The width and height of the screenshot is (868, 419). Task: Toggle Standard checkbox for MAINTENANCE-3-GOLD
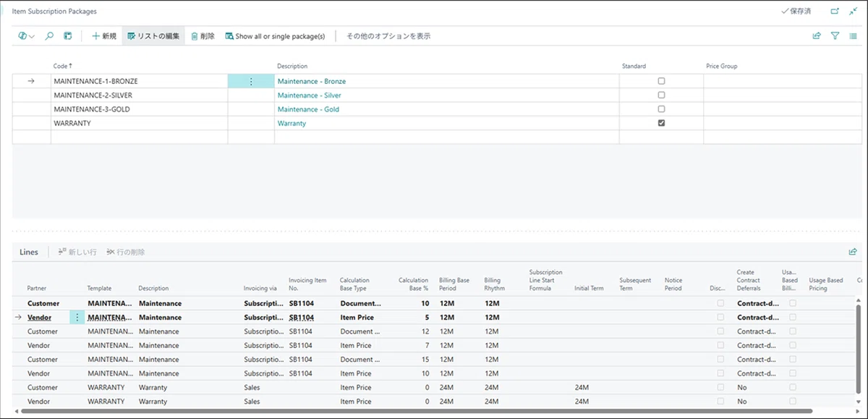tap(661, 109)
